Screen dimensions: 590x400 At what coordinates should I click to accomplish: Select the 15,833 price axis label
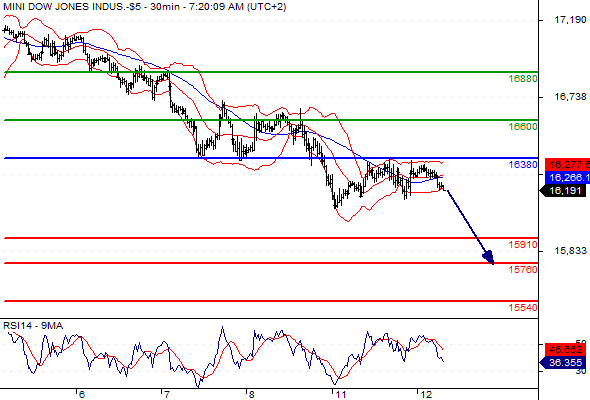570,250
